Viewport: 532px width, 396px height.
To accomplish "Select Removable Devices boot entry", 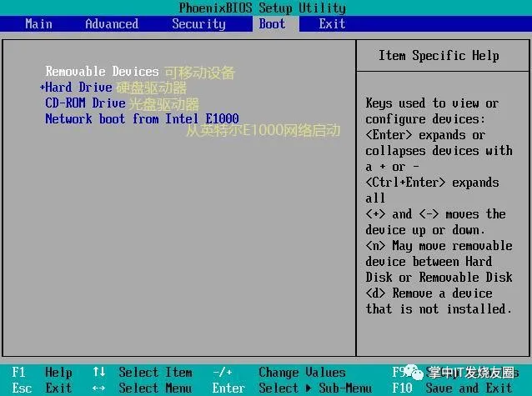I will 102,72.
